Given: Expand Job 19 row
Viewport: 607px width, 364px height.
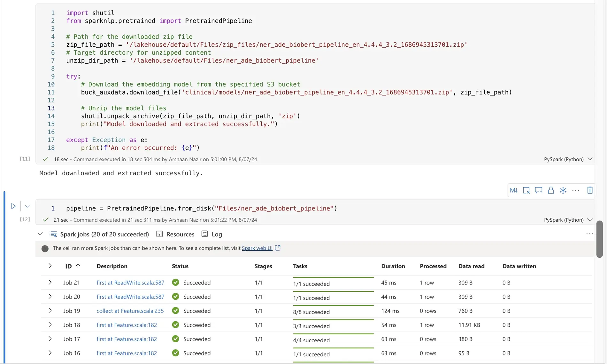Looking at the screenshot, I should point(50,310).
